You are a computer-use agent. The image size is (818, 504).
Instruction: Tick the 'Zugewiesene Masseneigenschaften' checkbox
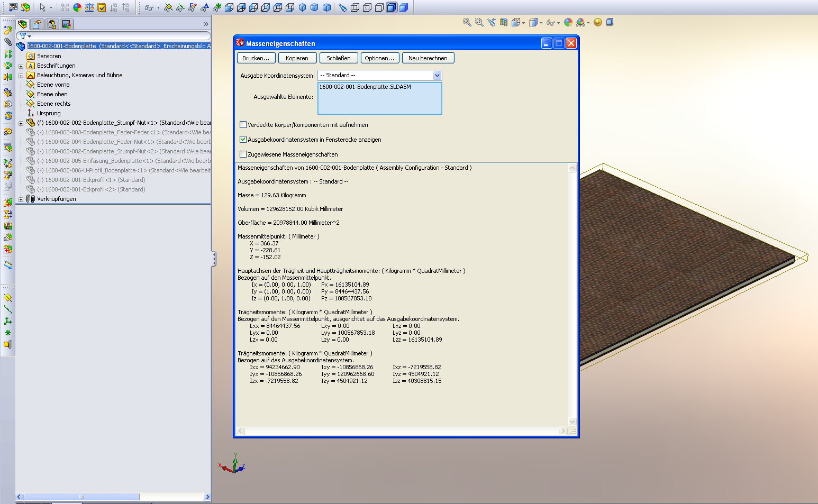[x=243, y=154]
